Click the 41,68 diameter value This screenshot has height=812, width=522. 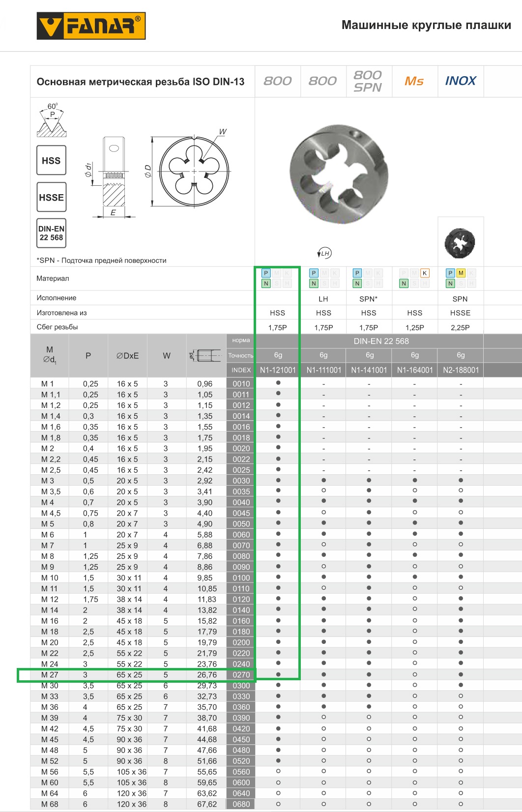[207, 728]
